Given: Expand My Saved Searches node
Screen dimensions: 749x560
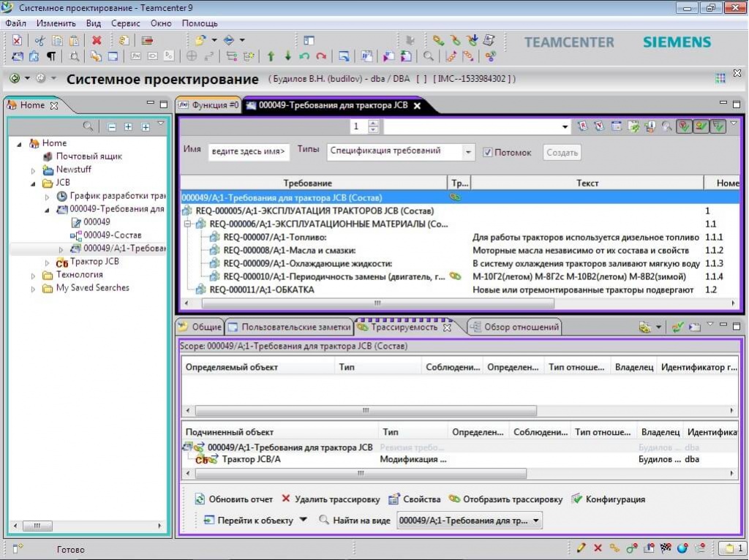Looking at the screenshot, I should click(33, 289).
